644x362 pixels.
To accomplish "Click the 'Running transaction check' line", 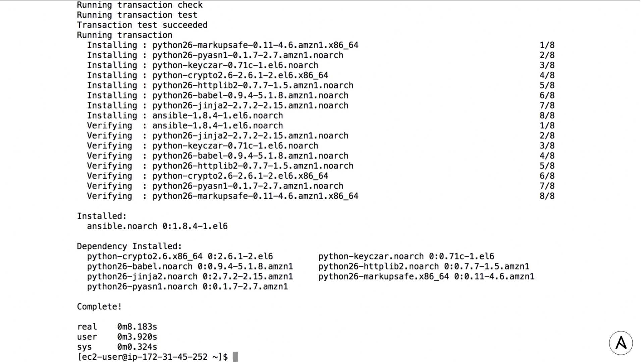I will click(140, 5).
